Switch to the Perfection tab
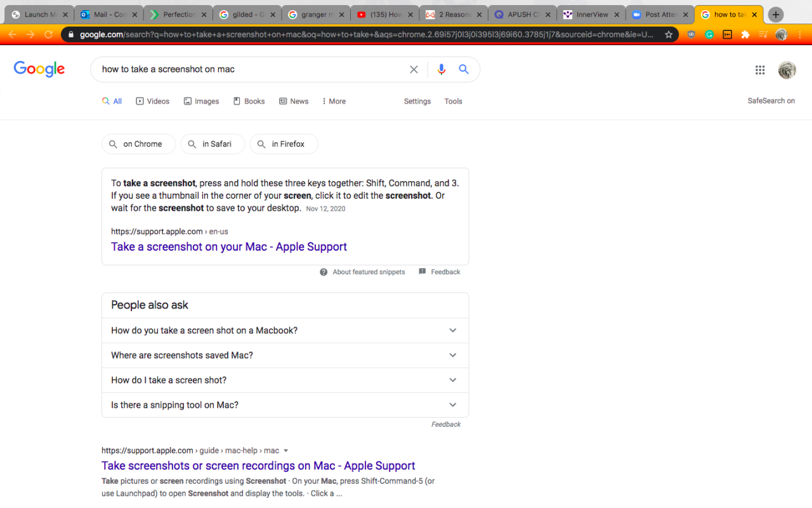812x508 pixels. pos(178,15)
